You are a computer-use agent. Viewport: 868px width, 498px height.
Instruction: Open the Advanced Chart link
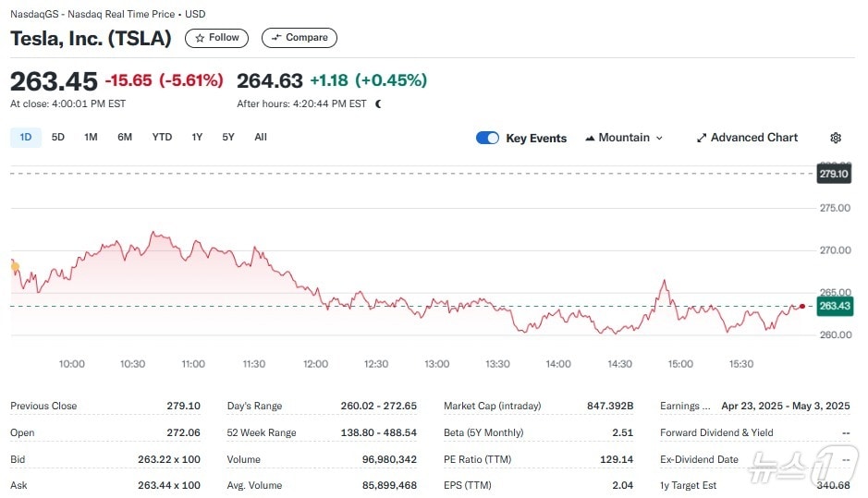point(753,138)
